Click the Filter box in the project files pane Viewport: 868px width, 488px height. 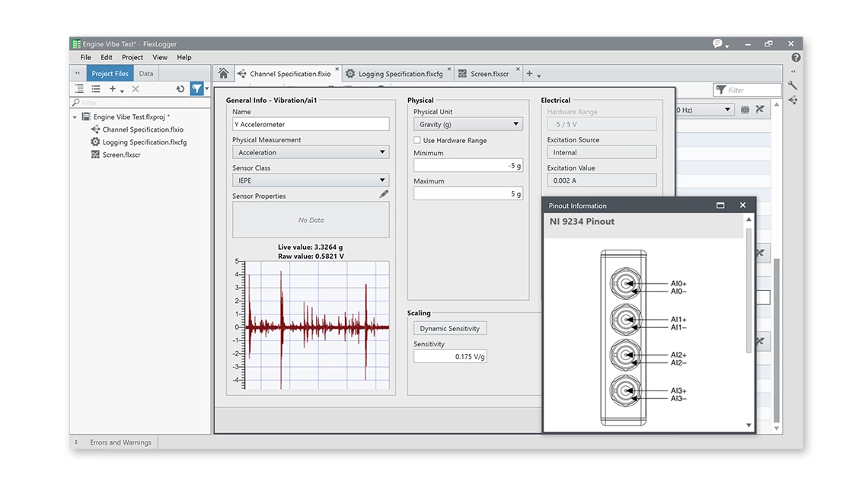[141, 102]
